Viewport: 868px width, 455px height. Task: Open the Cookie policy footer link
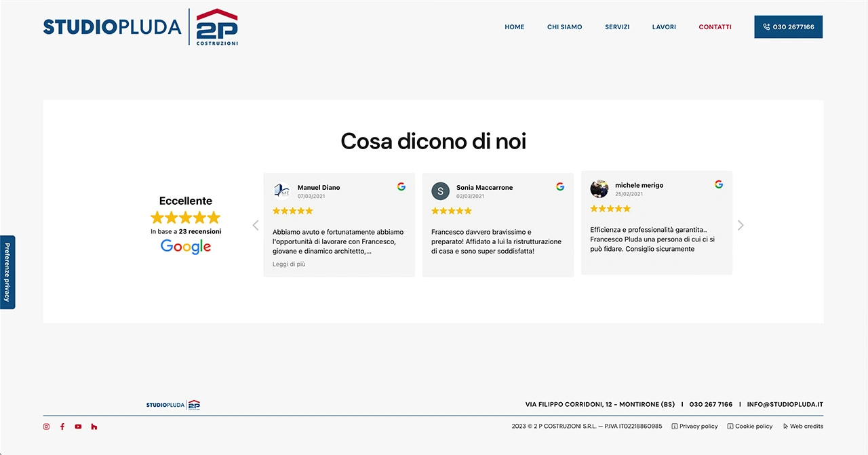click(x=750, y=427)
